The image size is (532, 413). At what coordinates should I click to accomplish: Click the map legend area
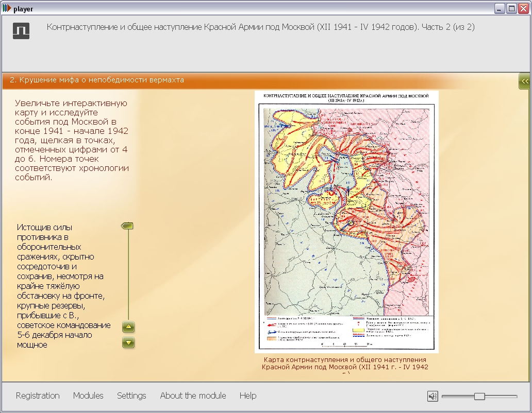tap(346, 331)
